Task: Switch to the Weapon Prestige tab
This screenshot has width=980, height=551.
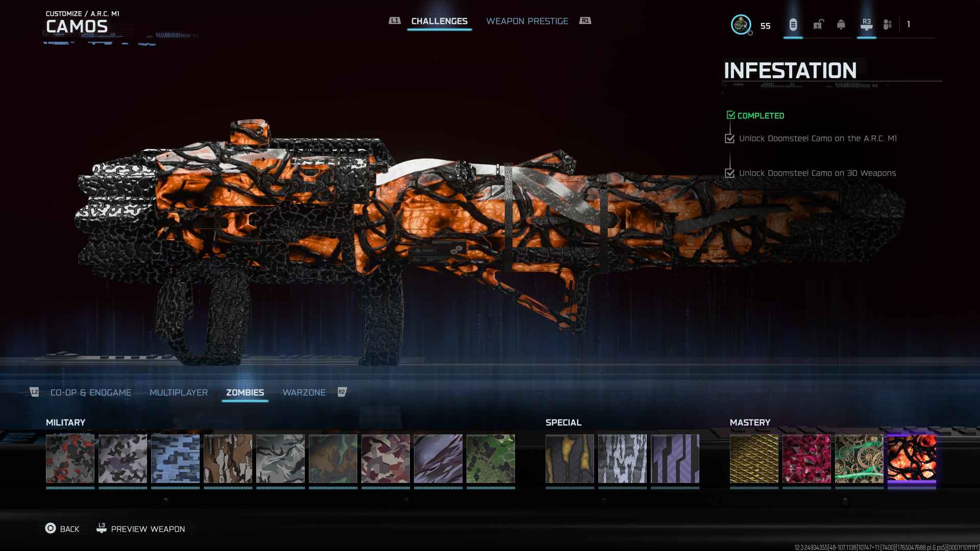Action: [x=527, y=21]
